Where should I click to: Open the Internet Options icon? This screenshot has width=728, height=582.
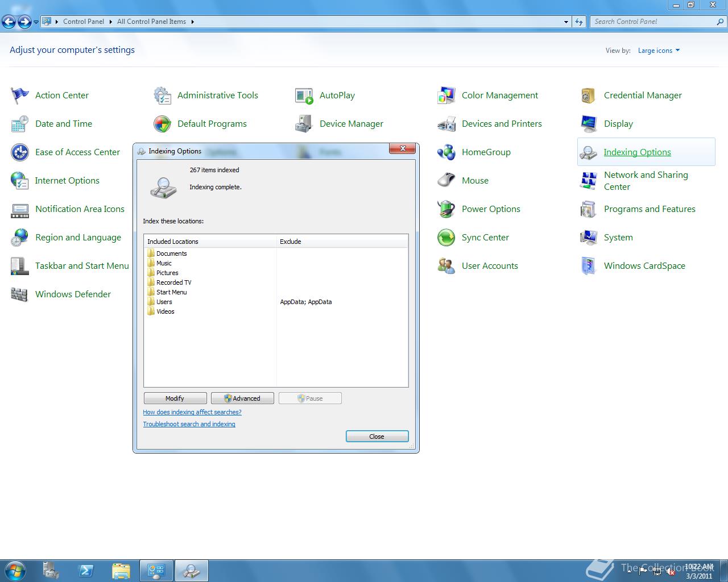[19, 181]
